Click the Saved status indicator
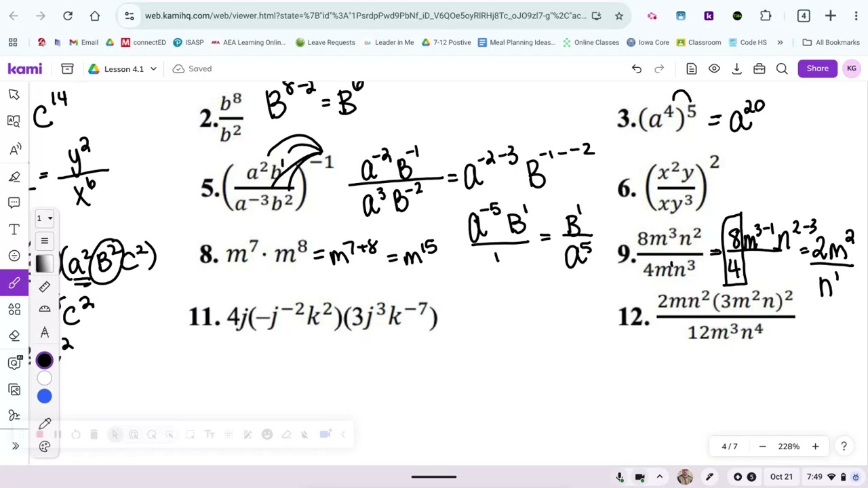 pyautogui.click(x=192, y=68)
